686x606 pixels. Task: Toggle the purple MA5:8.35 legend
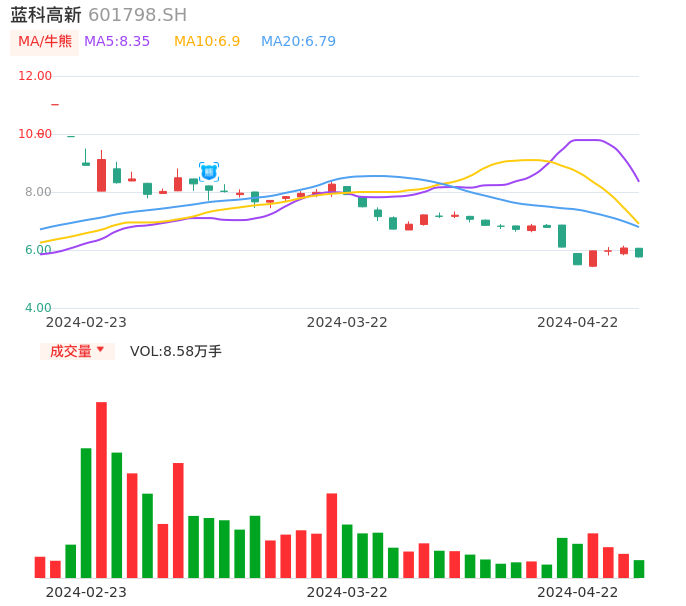(117, 42)
